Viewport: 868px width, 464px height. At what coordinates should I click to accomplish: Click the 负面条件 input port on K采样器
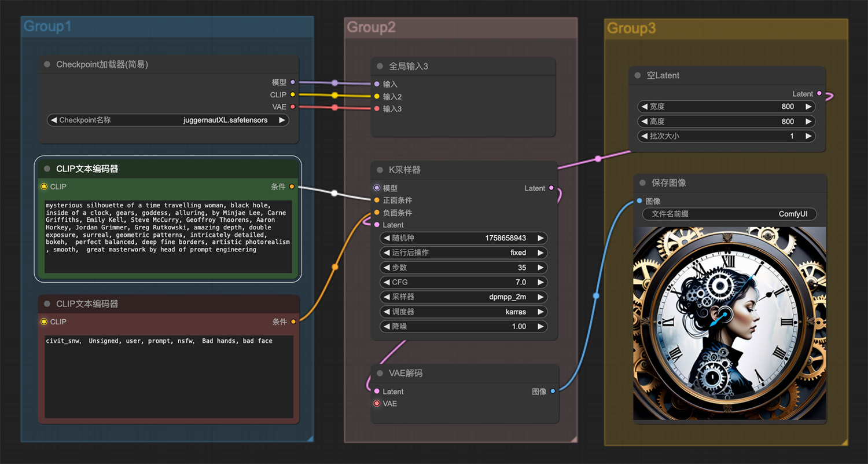coord(377,213)
